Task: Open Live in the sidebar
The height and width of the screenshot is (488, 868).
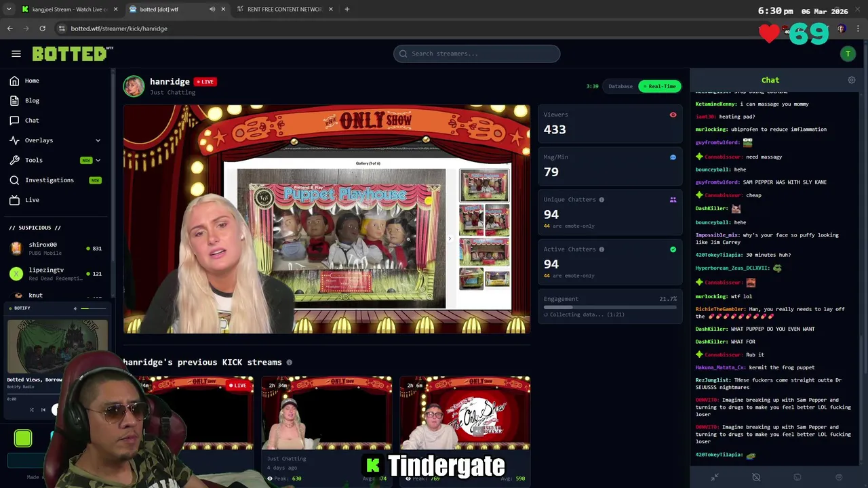Action: coord(32,200)
